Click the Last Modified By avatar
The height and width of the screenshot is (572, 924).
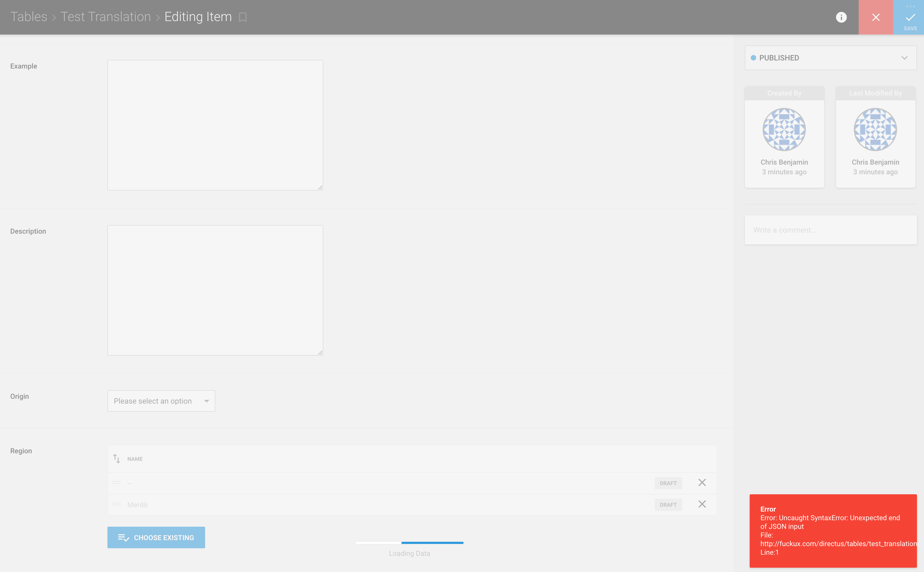[875, 130]
